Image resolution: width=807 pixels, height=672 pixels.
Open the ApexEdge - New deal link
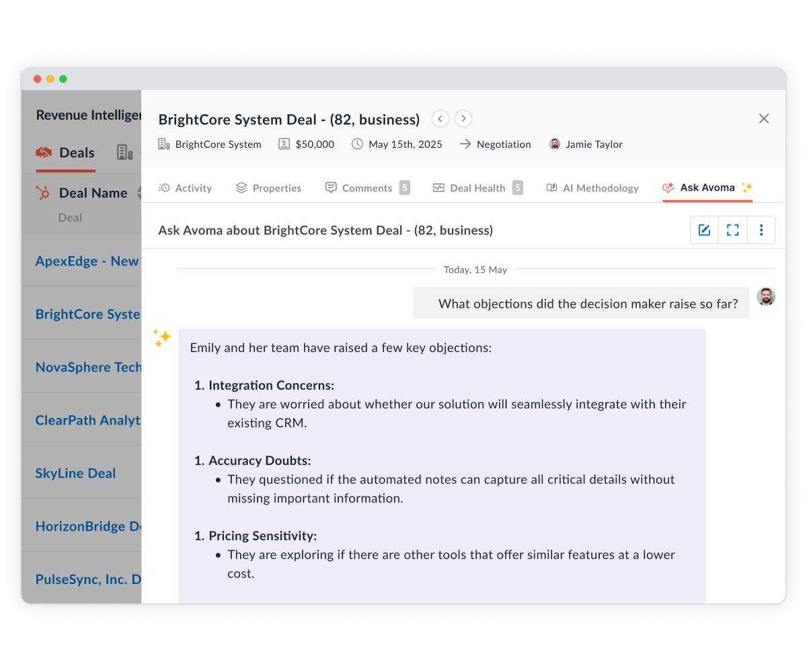(x=87, y=261)
